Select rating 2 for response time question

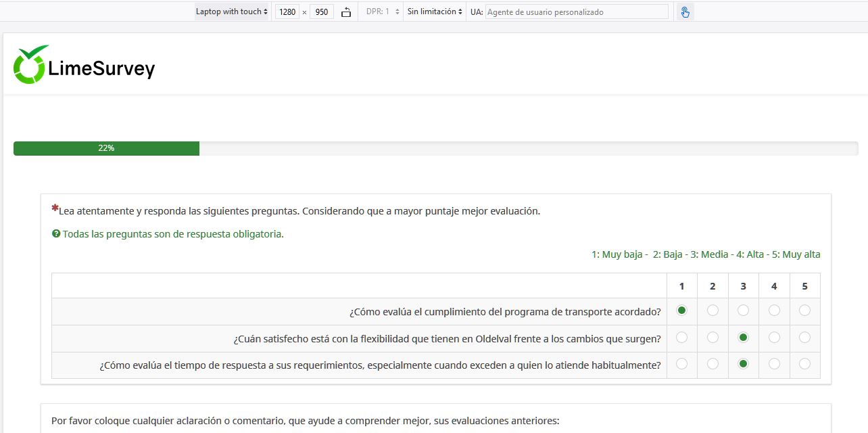[x=713, y=364]
